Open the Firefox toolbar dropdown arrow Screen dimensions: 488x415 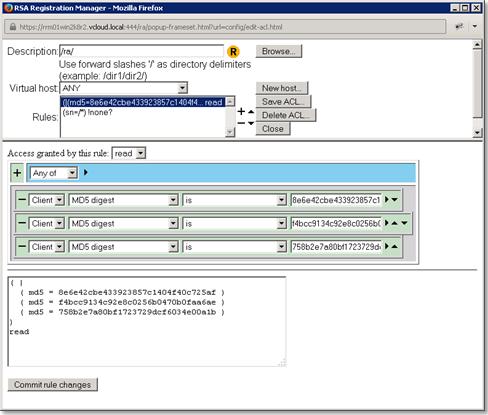coord(475,27)
